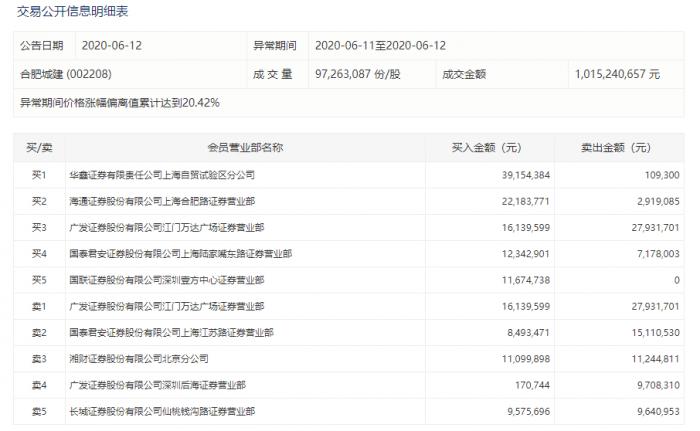Screen dimensions: 700x431
Task: Select buy amount 11,674,738
Action: (525, 280)
